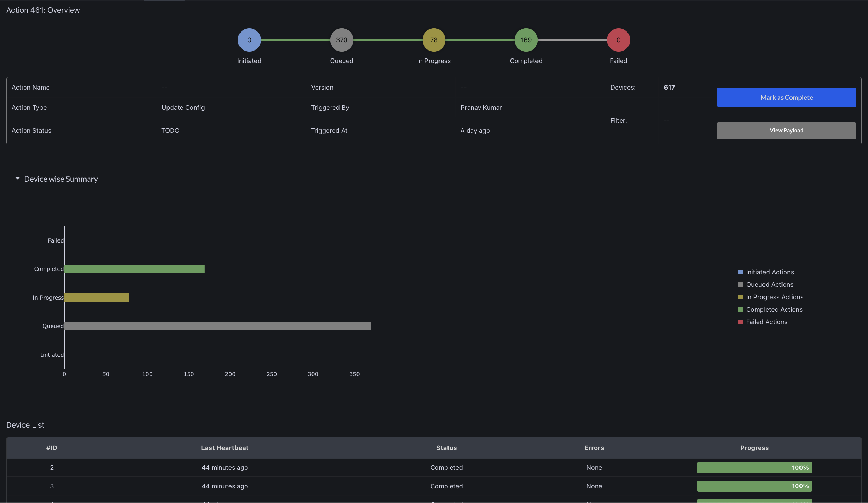The width and height of the screenshot is (868, 503).
Task: Click the In Progress 78 circle
Action: click(434, 40)
